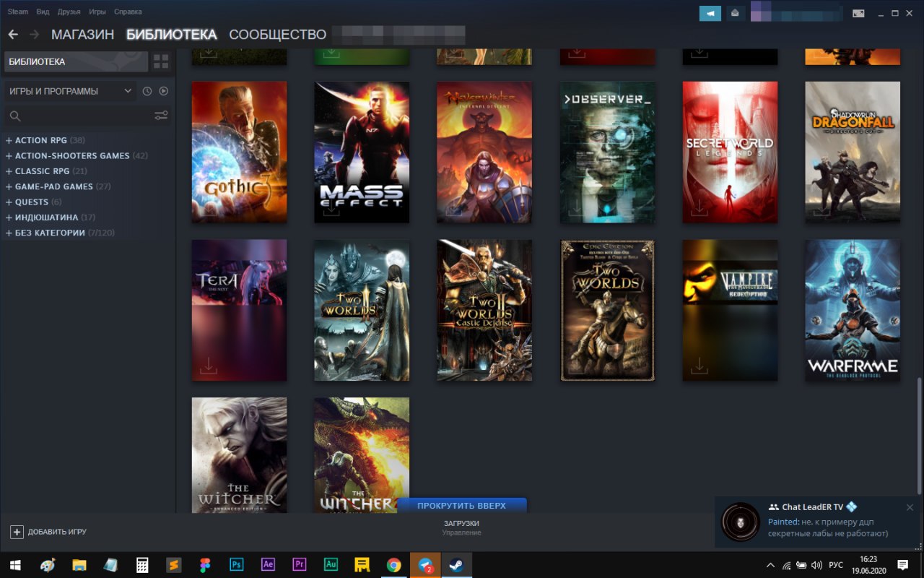Show ready-to-play games icon

tap(164, 91)
